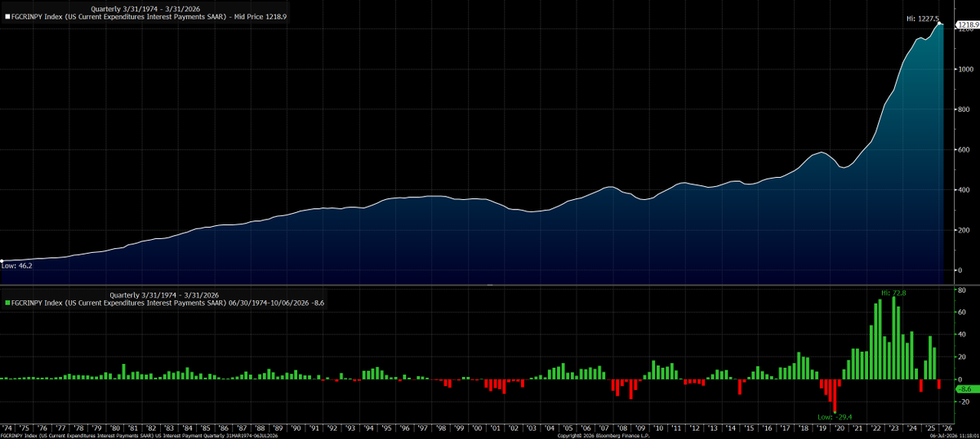Click the green series marker in lower legend
This screenshot has height=439, width=980.
point(7,303)
